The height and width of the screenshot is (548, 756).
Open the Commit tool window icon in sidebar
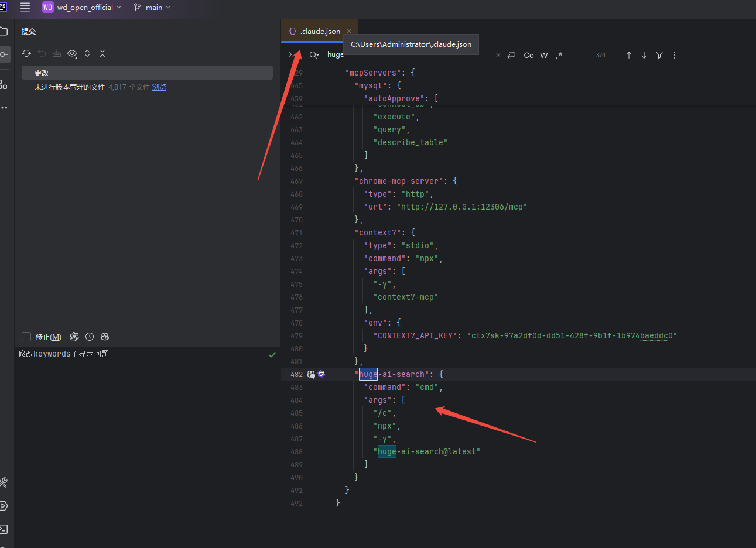tap(4, 54)
